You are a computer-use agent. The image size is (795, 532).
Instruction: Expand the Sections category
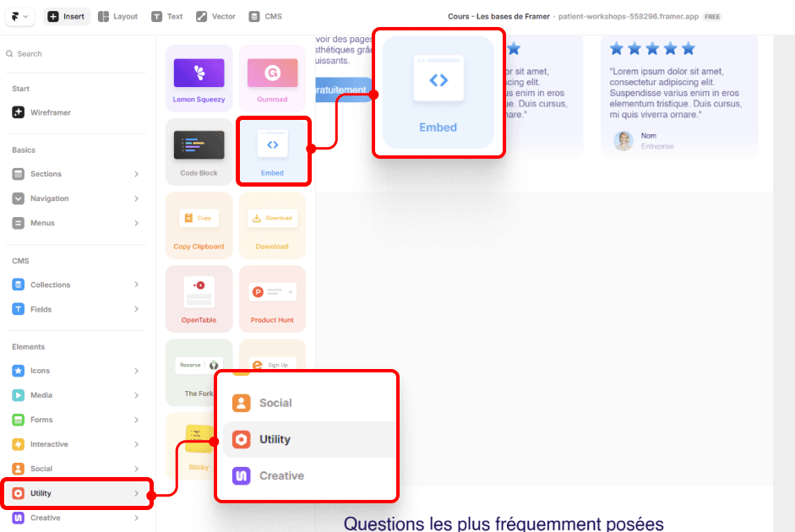pos(76,175)
